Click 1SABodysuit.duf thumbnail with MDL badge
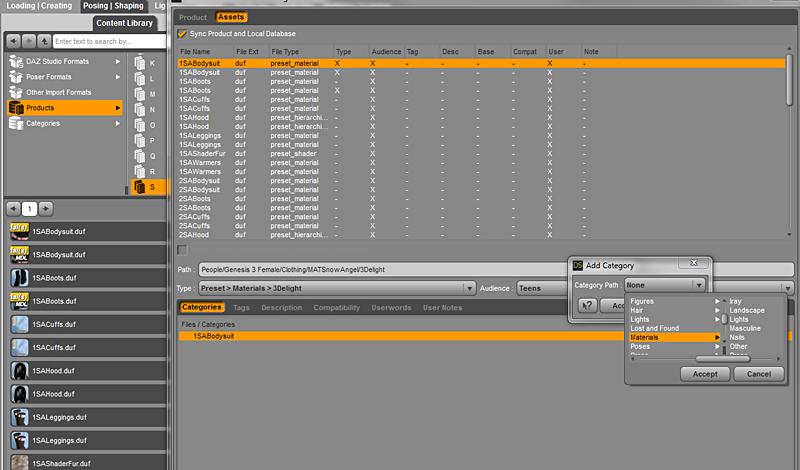This screenshot has width=800, height=470. pos(20,255)
